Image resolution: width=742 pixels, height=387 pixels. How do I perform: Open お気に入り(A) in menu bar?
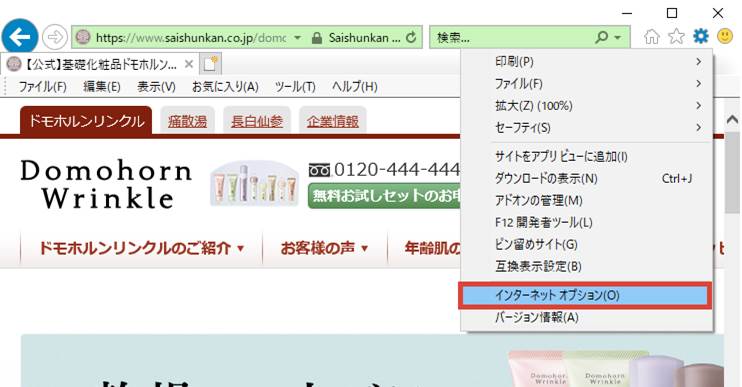[x=225, y=87]
